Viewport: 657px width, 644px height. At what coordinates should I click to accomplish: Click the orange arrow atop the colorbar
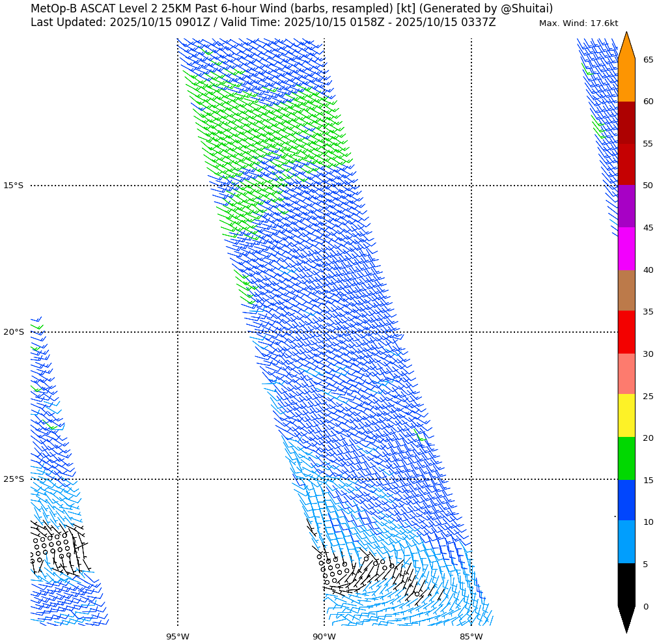point(626,47)
